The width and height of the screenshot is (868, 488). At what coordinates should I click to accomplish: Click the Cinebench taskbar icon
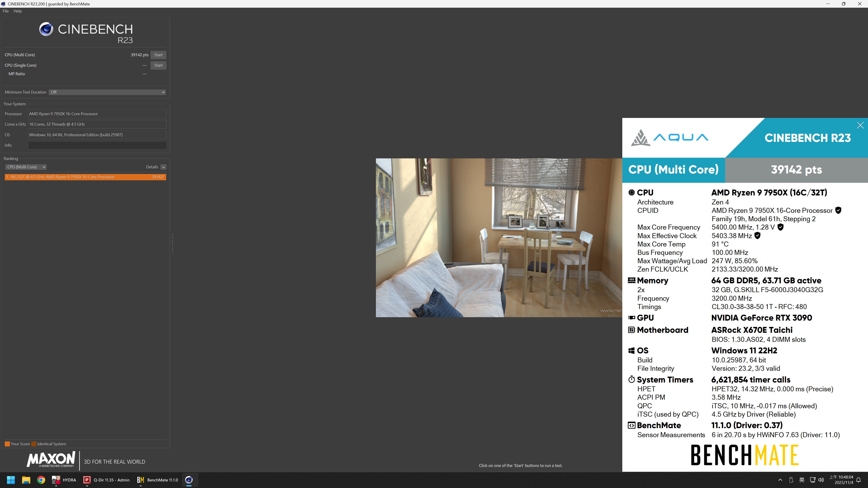(189, 480)
